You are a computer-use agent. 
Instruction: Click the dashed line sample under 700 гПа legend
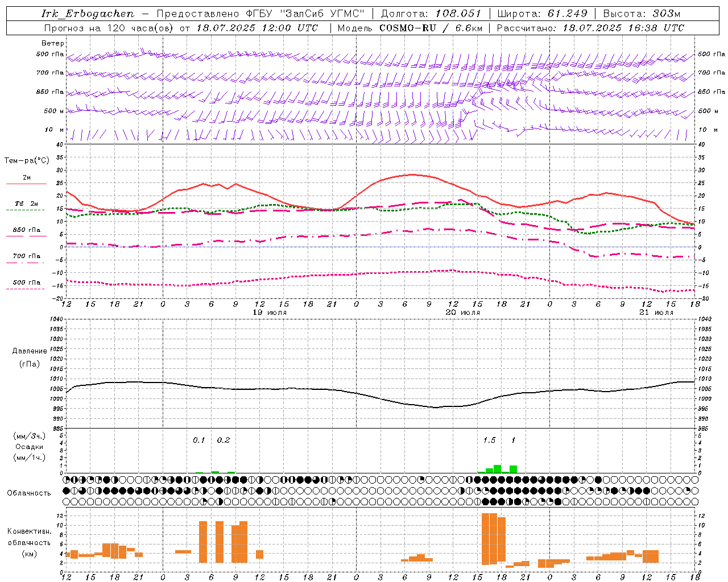coord(25,263)
